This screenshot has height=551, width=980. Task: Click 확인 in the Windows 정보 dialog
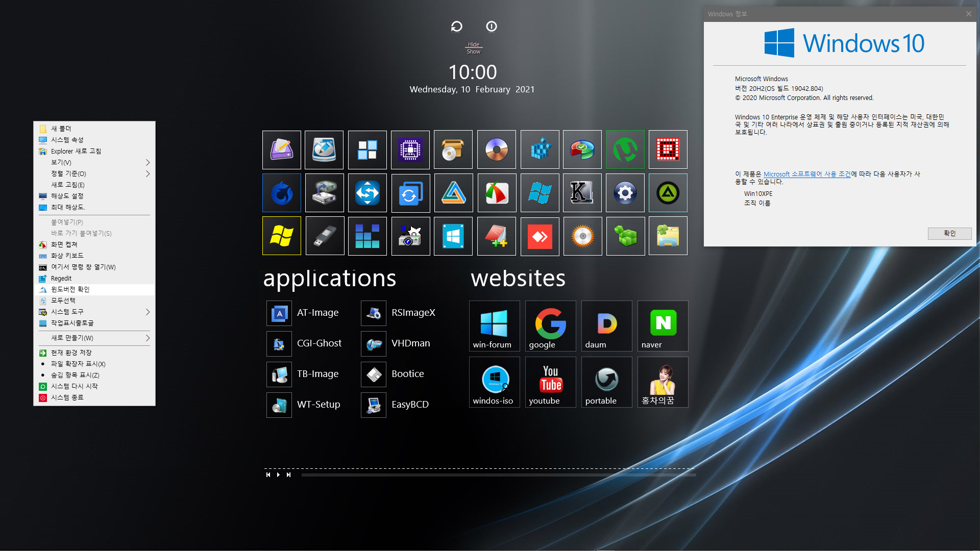(x=949, y=233)
